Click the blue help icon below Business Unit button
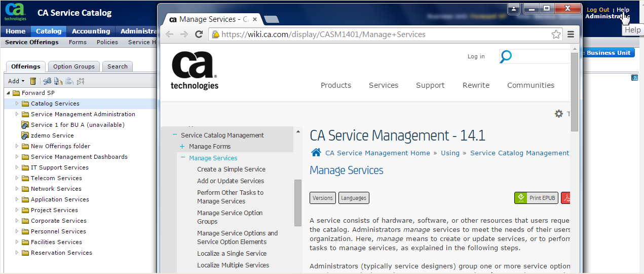Screen dimensions: 644x274 pos(634,78)
